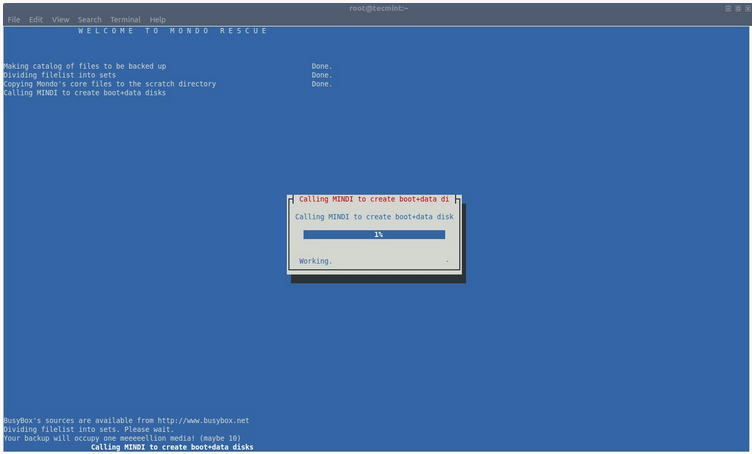Open the View menu
752x454 pixels.
(61, 20)
